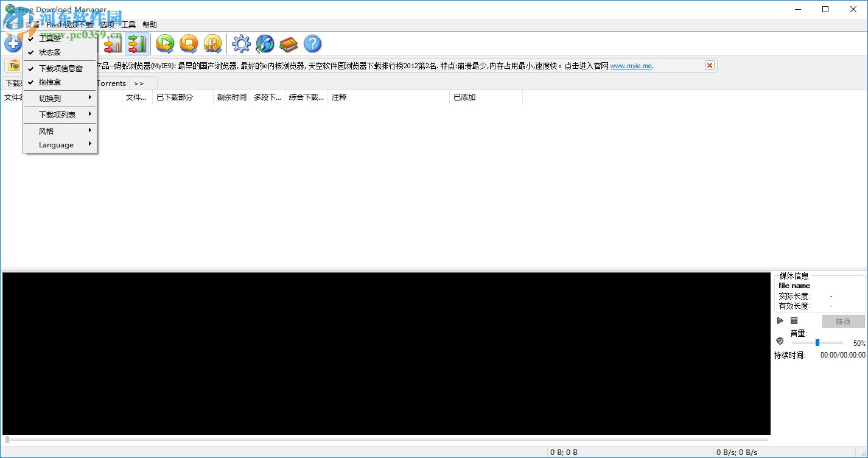This screenshot has width=868, height=458.
Task: Click the red book toolbar icon
Action: pos(288,43)
